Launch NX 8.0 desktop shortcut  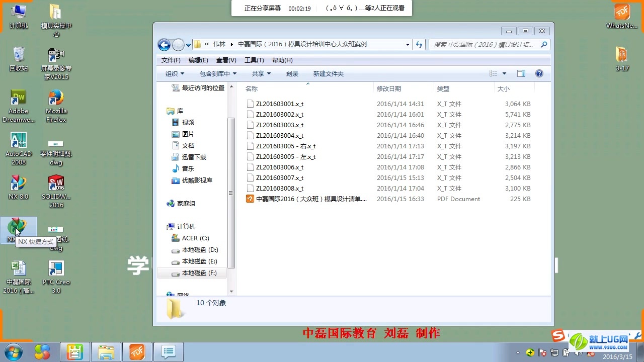click(18, 187)
